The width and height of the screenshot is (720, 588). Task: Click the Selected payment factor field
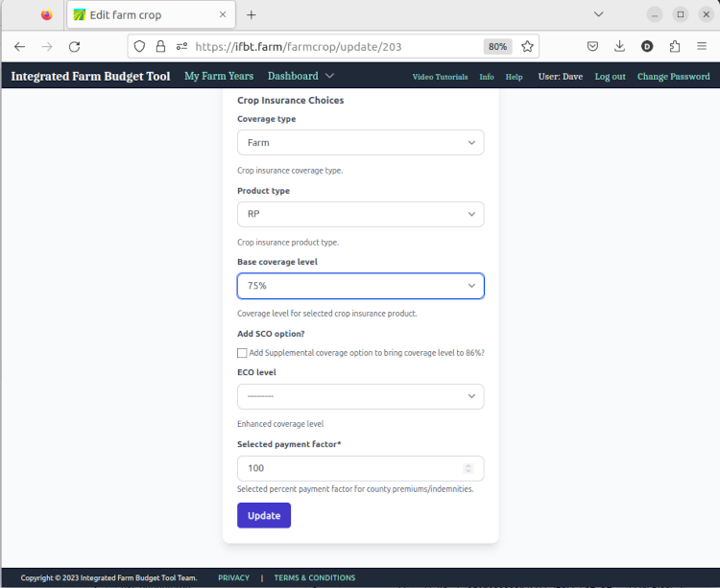[360, 468]
